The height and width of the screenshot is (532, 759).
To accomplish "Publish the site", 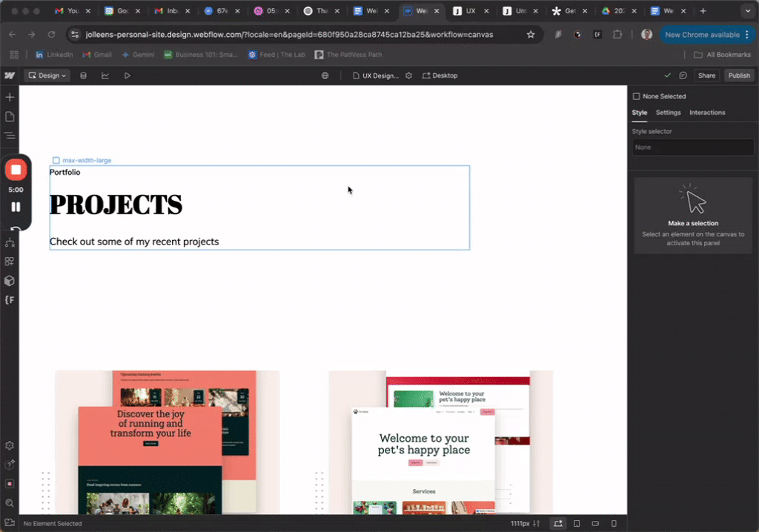I will pos(739,75).
